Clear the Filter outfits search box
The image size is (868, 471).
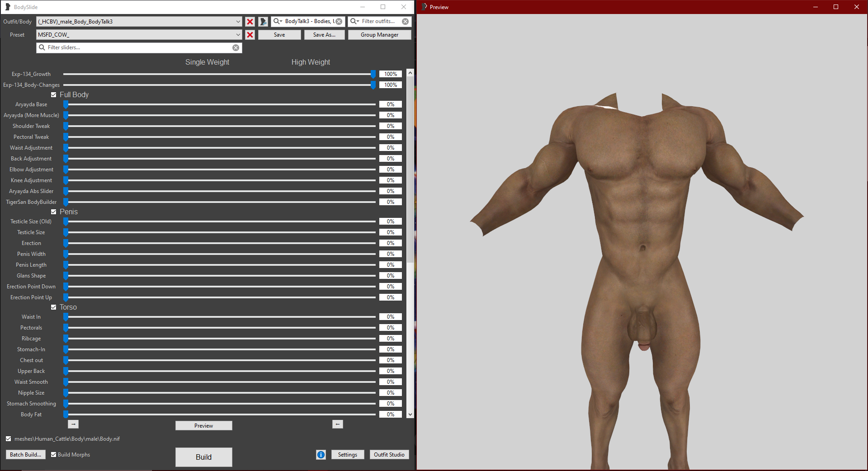(x=406, y=21)
